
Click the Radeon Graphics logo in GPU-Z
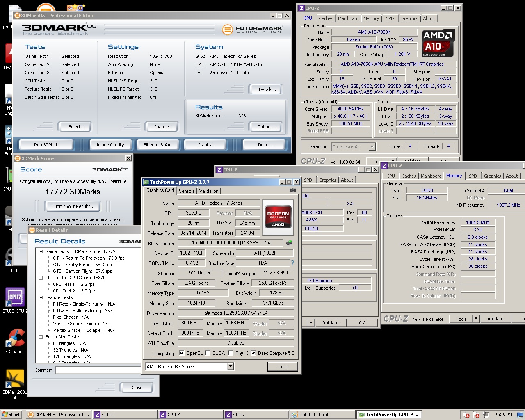pyautogui.click(x=278, y=217)
